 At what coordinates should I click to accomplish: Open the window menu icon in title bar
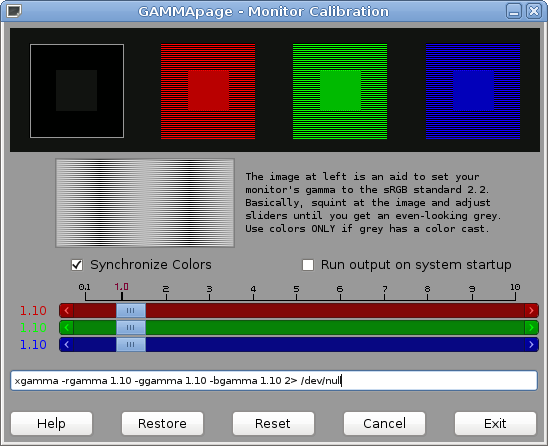tap(14, 11)
